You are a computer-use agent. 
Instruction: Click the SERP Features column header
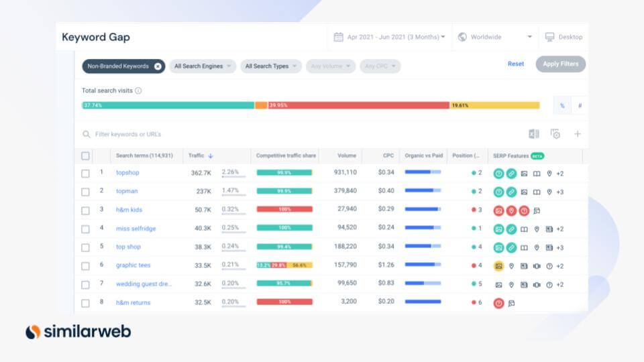coord(511,156)
